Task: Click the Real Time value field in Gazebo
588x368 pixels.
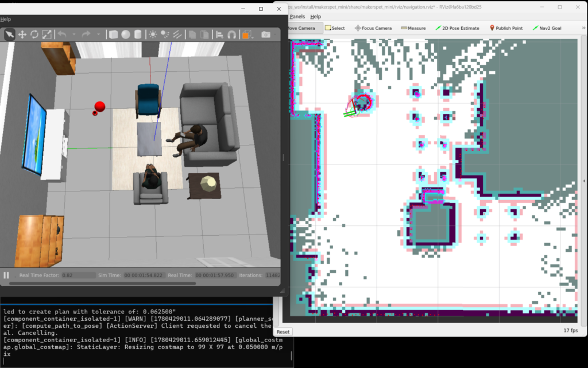Action: (215, 275)
